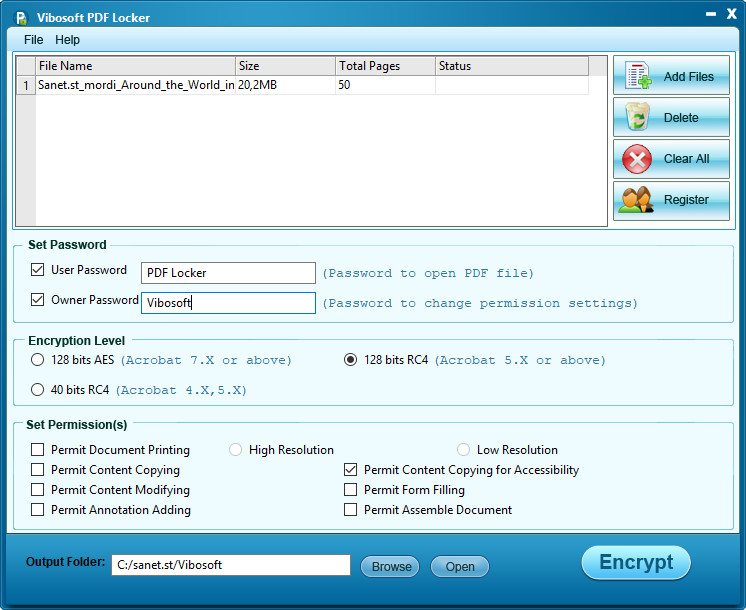This screenshot has width=746, height=610.
Task: Click the Size column header
Action: click(x=285, y=66)
